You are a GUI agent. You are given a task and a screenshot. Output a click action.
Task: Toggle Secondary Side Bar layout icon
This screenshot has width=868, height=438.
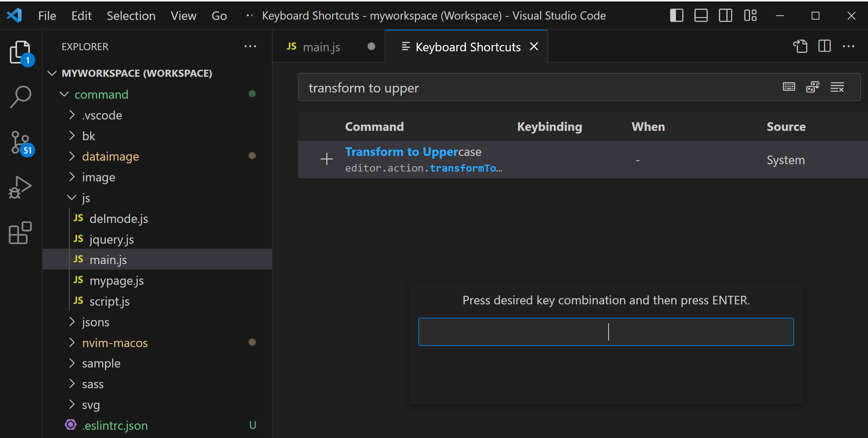(726, 16)
